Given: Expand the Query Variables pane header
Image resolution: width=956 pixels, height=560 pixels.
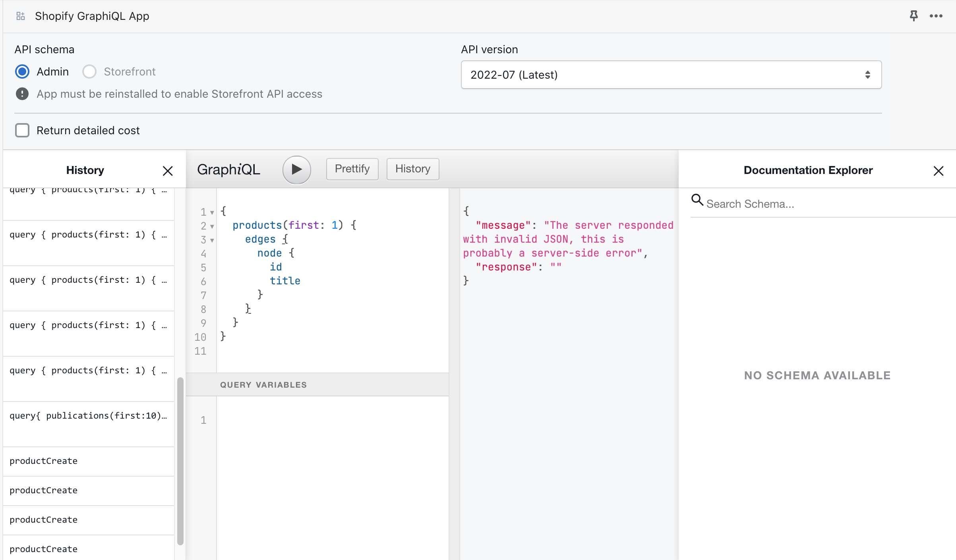Looking at the screenshot, I should [x=263, y=384].
